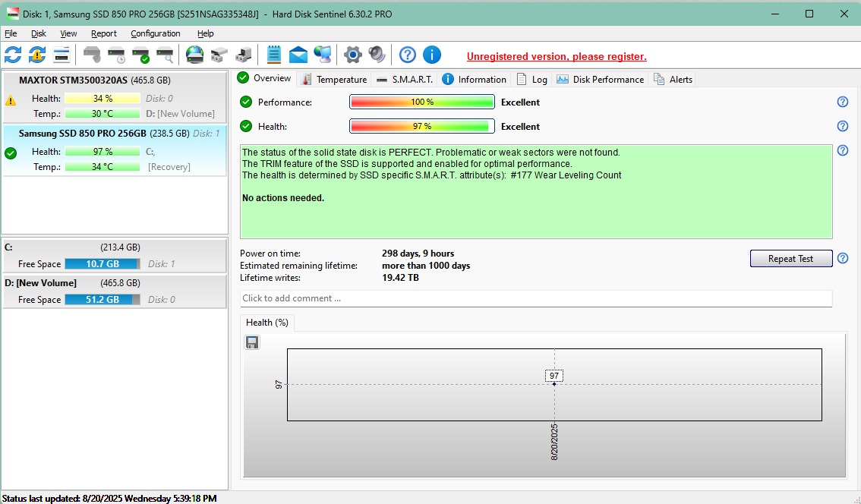Image resolution: width=861 pixels, height=504 pixels.
Task: Select the D: [New Volume] entry
Action: click(x=114, y=291)
